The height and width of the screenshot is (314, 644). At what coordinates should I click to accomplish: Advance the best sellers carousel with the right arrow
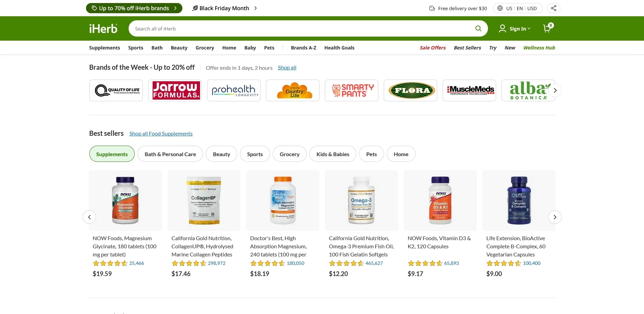[555, 217]
